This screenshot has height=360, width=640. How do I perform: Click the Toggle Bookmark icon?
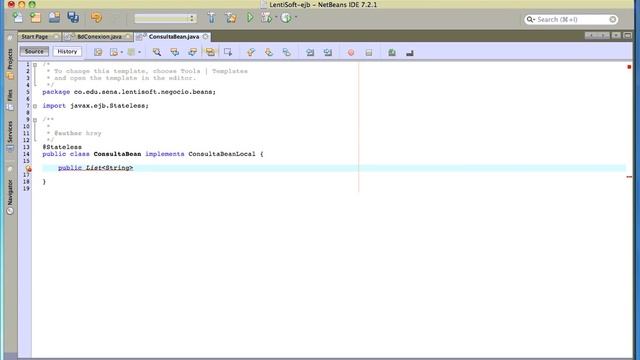coord(287,52)
